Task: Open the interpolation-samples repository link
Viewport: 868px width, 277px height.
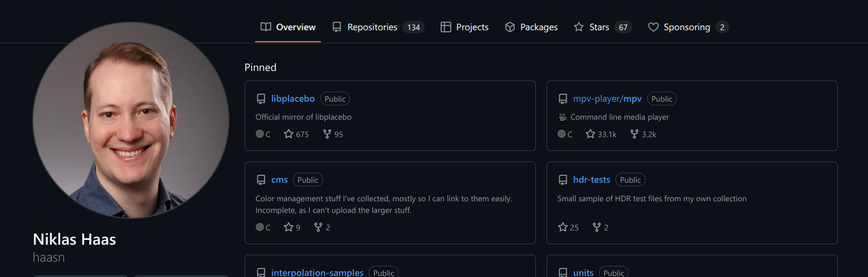Action: pos(317,272)
